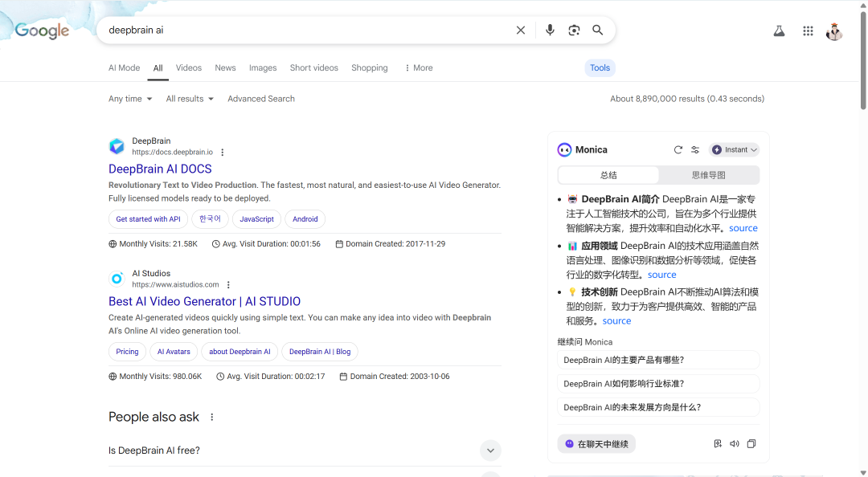This screenshot has height=477, width=868.
Task: Read Monica summary aloud speaker icon
Action: (x=735, y=444)
